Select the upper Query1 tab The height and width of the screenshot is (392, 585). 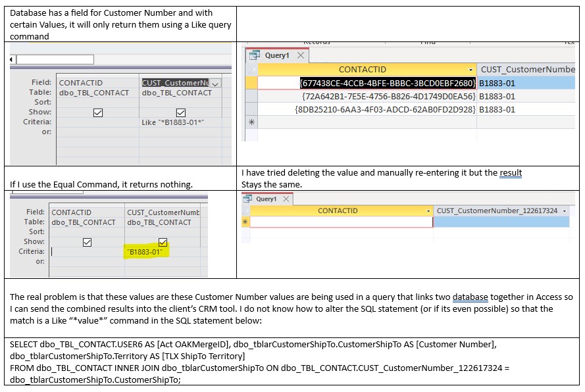pyautogui.click(x=276, y=55)
